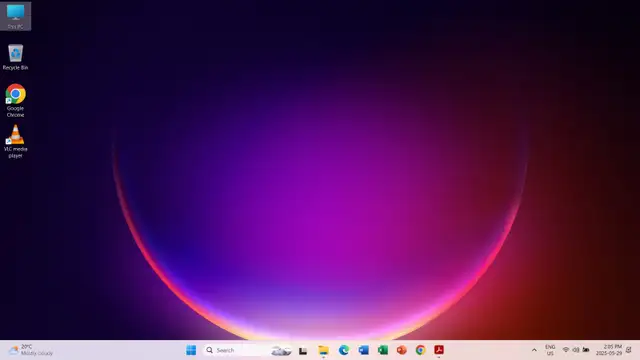Viewport: 640px width, 360px height.
Task: Launch PowerPoint from the taskbar
Action: (402, 350)
